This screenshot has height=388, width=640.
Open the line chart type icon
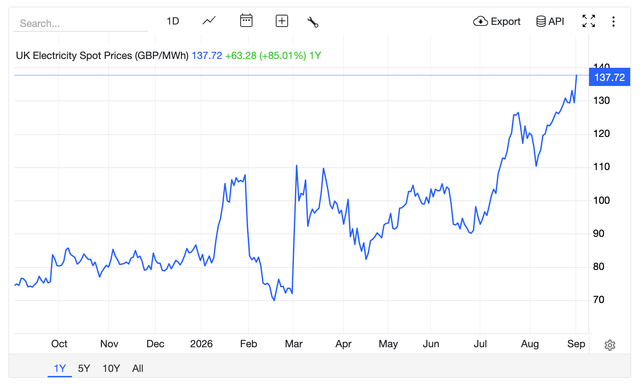click(209, 20)
